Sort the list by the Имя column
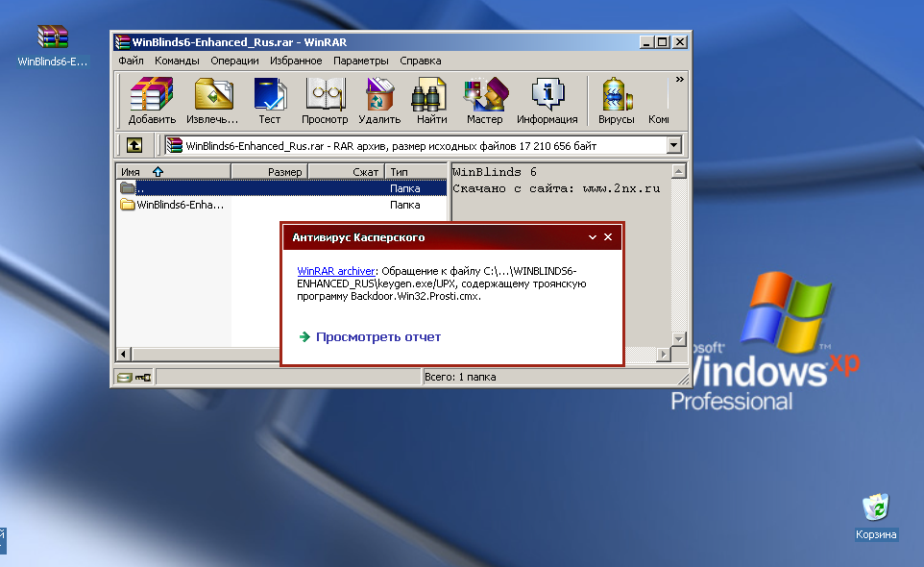The image size is (924, 567). click(x=173, y=171)
